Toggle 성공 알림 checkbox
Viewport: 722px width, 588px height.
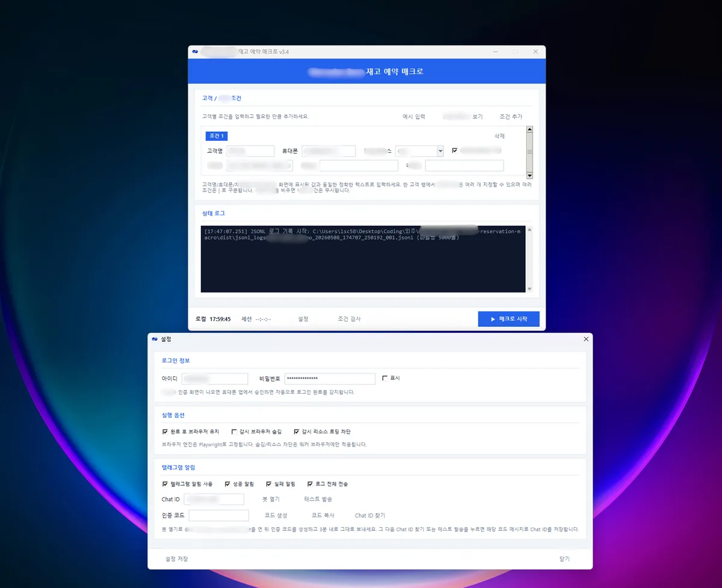(227, 483)
